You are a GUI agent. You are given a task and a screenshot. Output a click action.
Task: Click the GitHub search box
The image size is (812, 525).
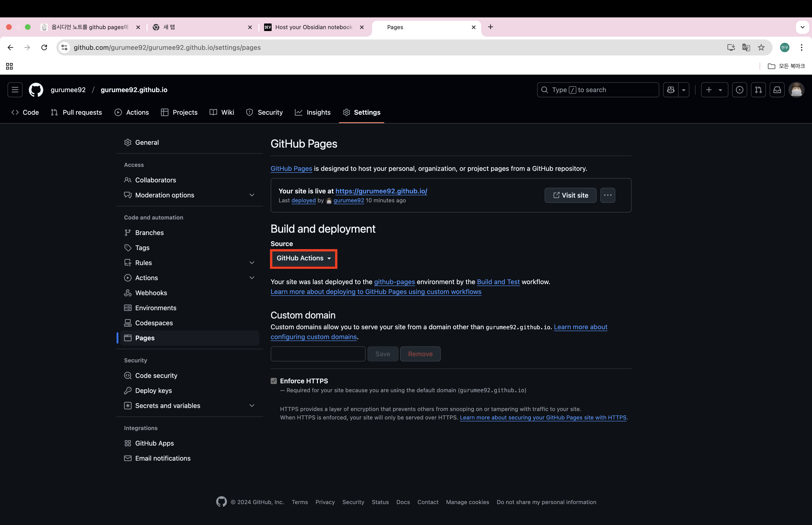(598, 90)
